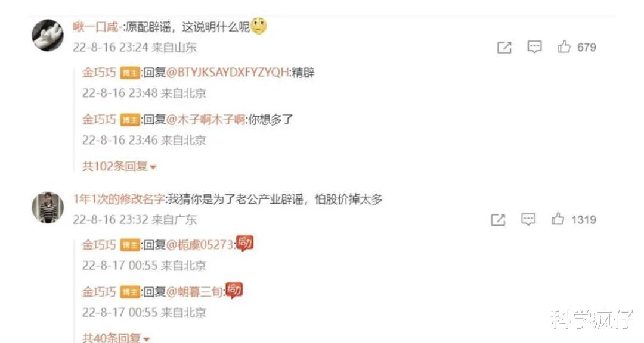The width and height of the screenshot is (644, 343).
Task: Click the red sticker in reply to @栀虞05273
Action: (x=245, y=244)
